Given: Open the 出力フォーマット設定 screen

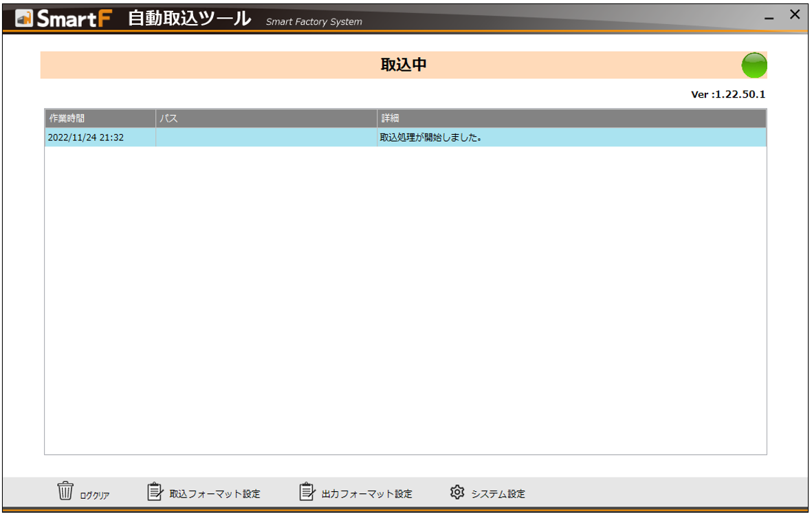Looking at the screenshot, I should tap(365, 493).
